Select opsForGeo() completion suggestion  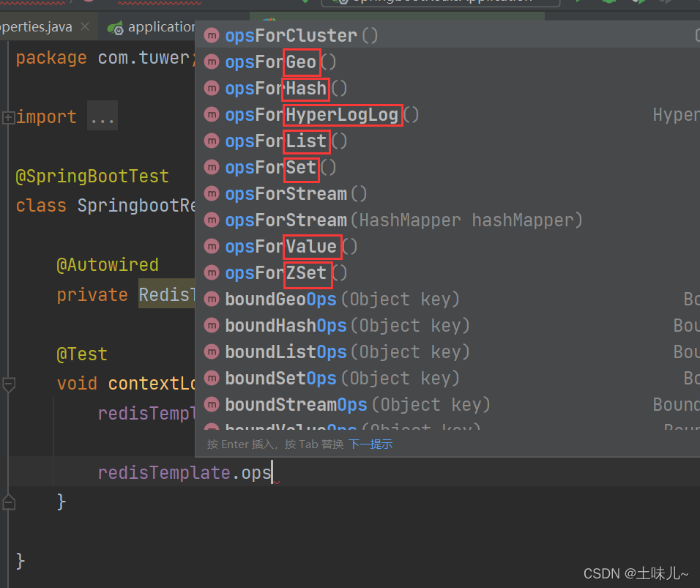coord(448,62)
